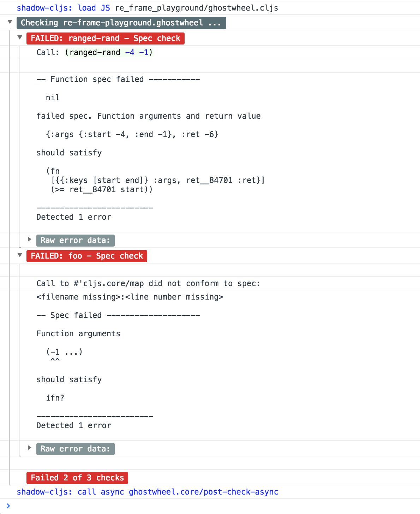Click the second Raw error data label
Screen dimensions: 420x514
pos(76,449)
